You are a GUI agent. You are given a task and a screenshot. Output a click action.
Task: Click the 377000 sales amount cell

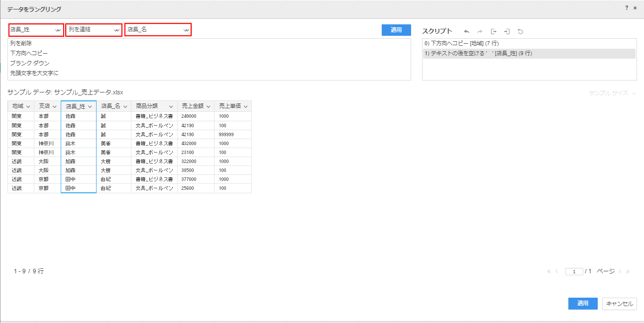[196, 179]
